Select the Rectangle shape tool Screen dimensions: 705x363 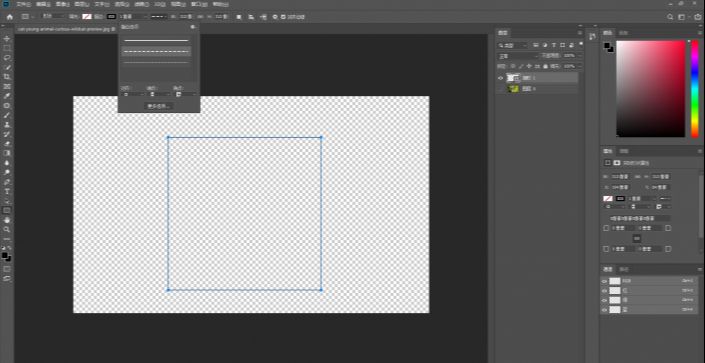pos(7,210)
